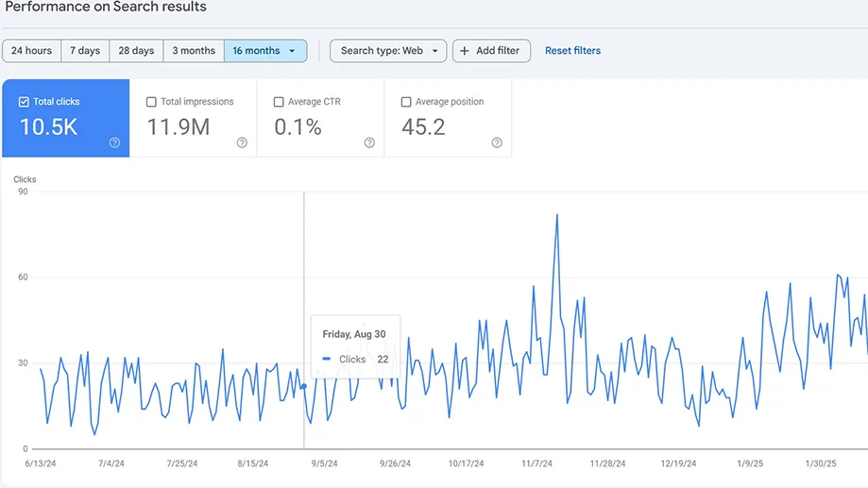The height and width of the screenshot is (488, 868).
Task: Click the plus icon in Add filter
Action: [x=465, y=51]
